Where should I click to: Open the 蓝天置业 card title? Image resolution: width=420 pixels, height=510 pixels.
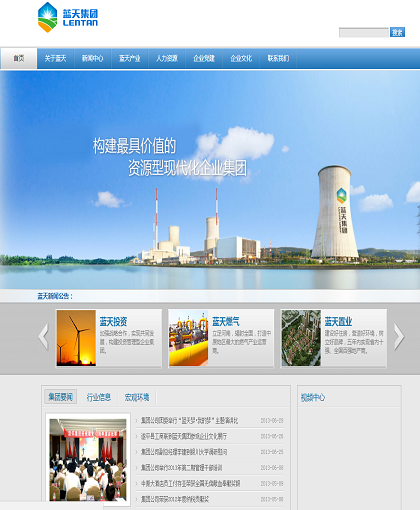pyautogui.click(x=338, y=322)
